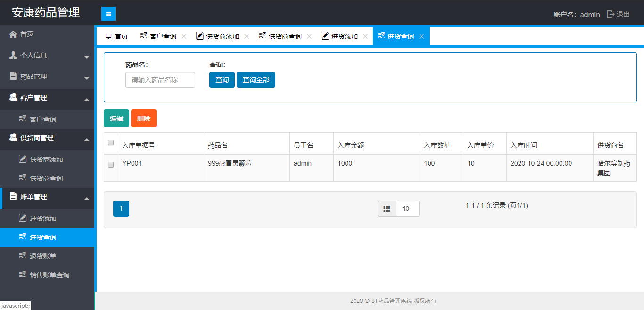Viewport: 644px width, 310px height.
Task: Click the edit icon beside sidebar 供货商添加
Action: (x=22, y=159)
